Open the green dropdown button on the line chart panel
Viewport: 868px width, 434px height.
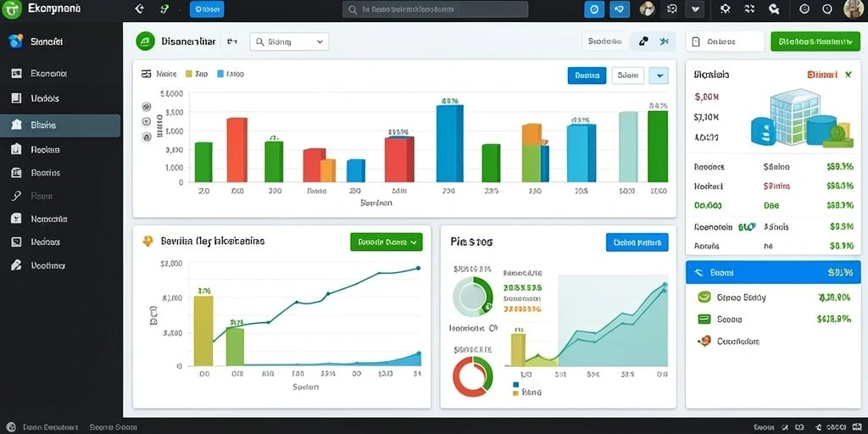[387, 242]
